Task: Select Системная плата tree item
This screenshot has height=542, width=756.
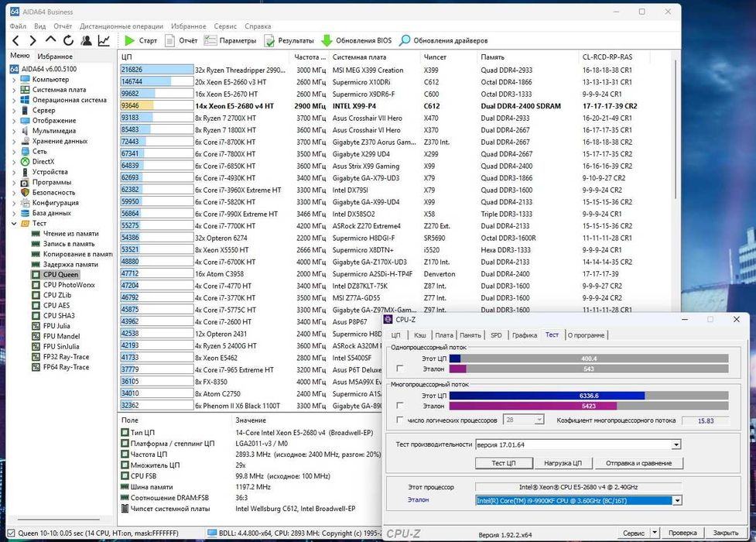Action: point(59,89)
